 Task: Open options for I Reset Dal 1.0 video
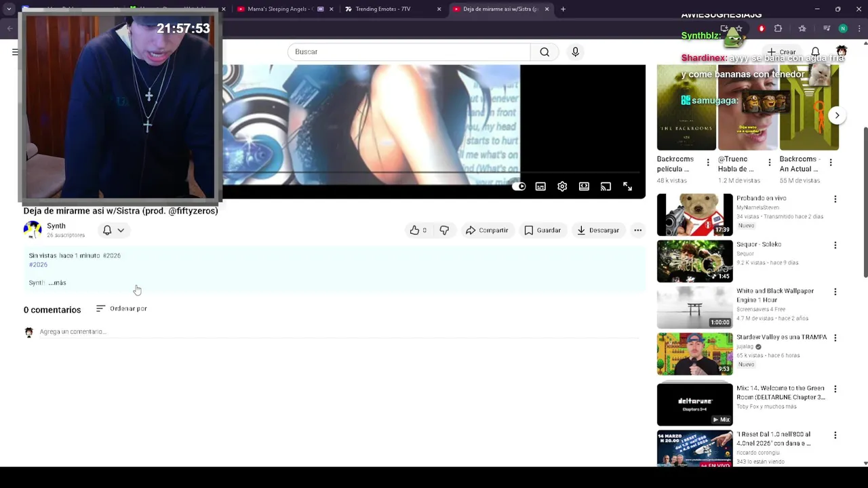(x=835, y=435)
